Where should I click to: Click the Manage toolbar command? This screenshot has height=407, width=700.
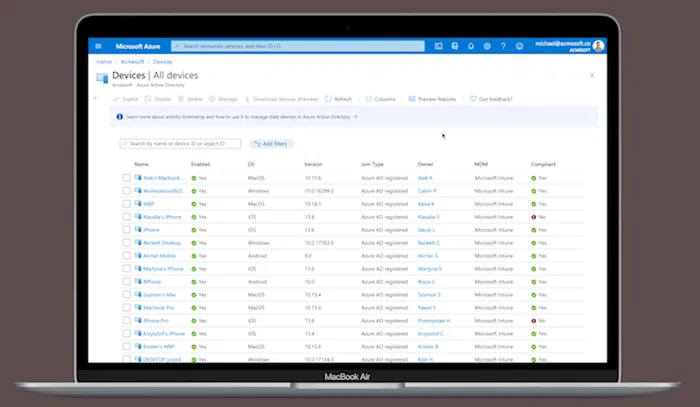coord(223,99)
